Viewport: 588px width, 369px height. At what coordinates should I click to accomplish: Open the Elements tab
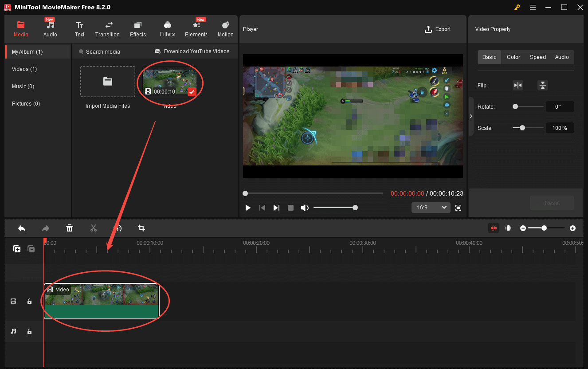pyautogui.click(x=196, y=29)
